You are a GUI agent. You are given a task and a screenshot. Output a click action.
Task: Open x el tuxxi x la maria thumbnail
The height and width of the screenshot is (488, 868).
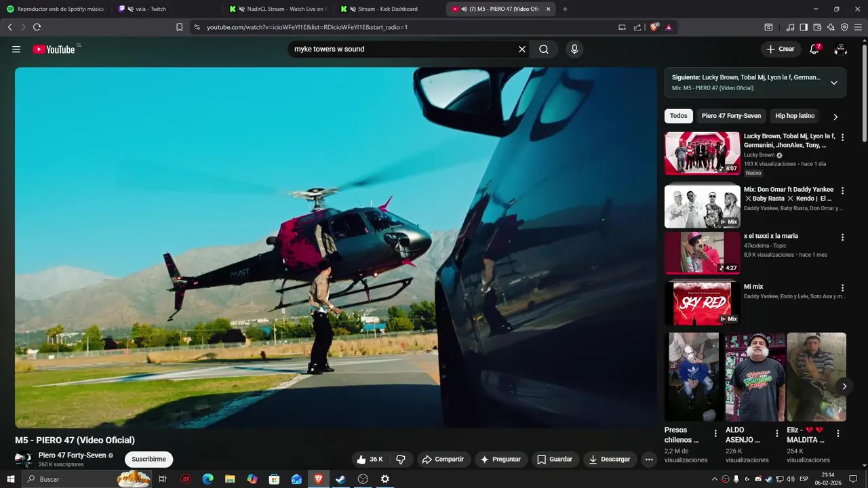coord(702,253)
